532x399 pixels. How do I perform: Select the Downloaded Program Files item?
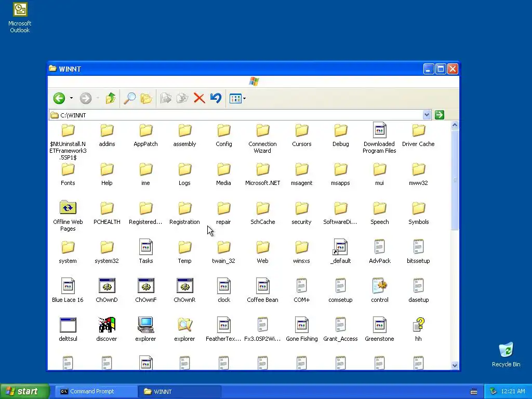pos(379,138)
